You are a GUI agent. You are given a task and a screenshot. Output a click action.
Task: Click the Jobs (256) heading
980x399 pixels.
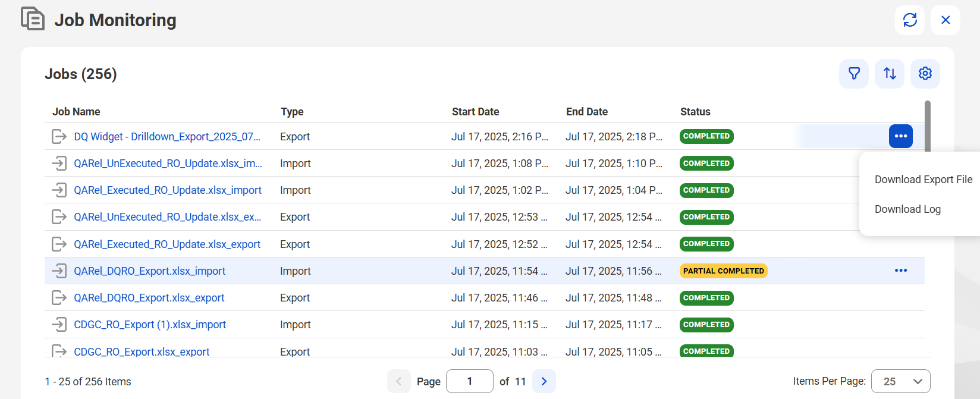tap(81, 74)
